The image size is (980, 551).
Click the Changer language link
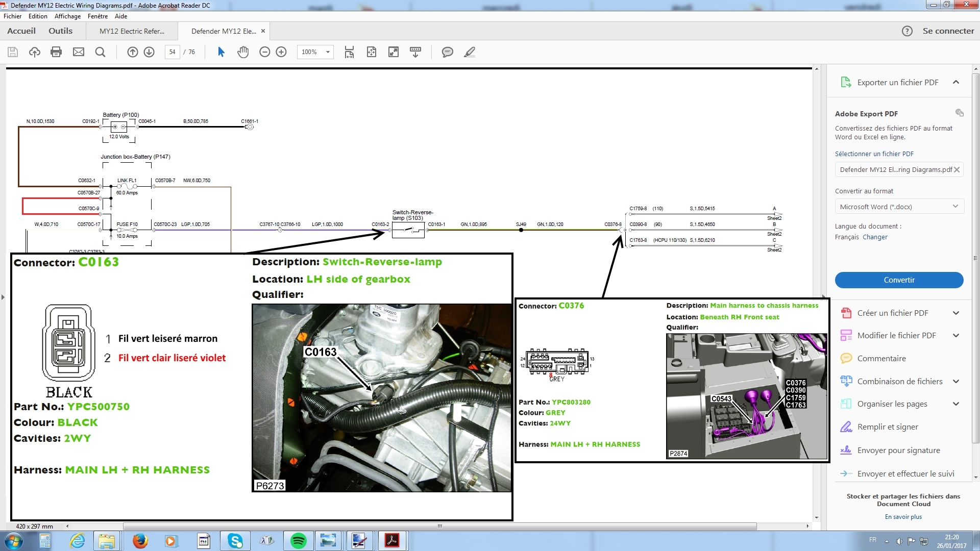pos(875,237)
